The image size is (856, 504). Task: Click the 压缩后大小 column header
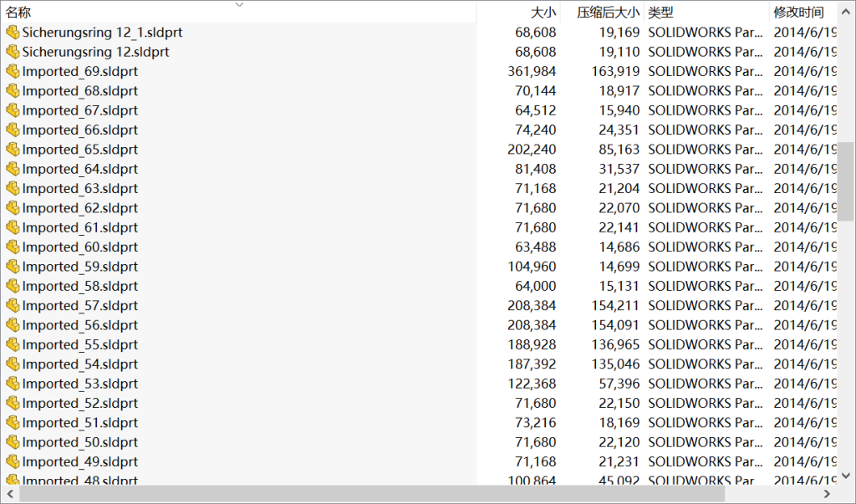point(608,13)
